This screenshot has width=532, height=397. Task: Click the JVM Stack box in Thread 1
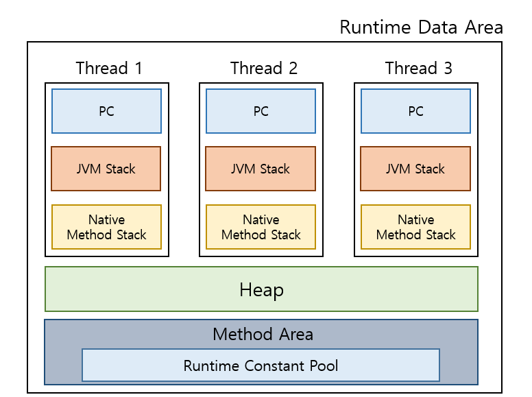pos(106,169)
